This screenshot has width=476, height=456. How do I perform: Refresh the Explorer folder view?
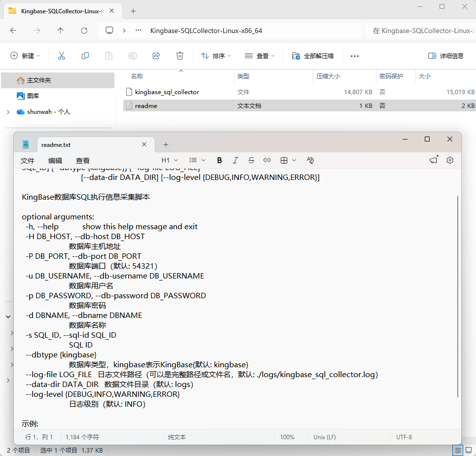point(84,31)
